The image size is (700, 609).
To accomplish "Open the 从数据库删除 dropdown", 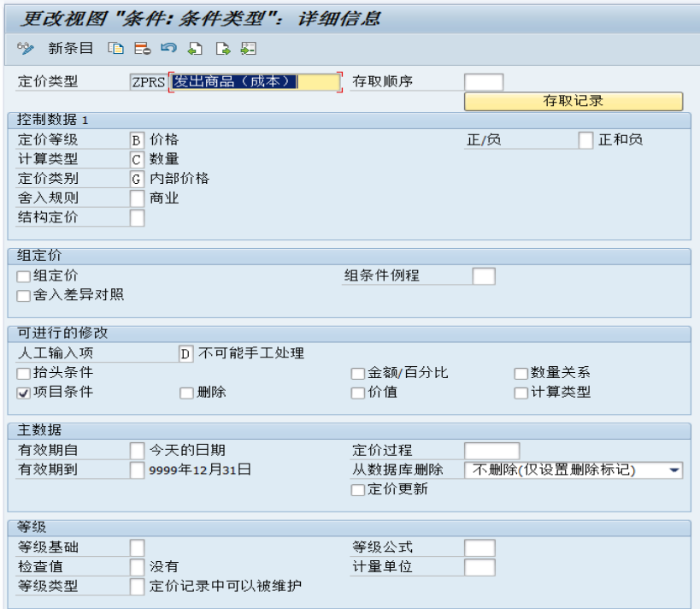I will (574, 470).
